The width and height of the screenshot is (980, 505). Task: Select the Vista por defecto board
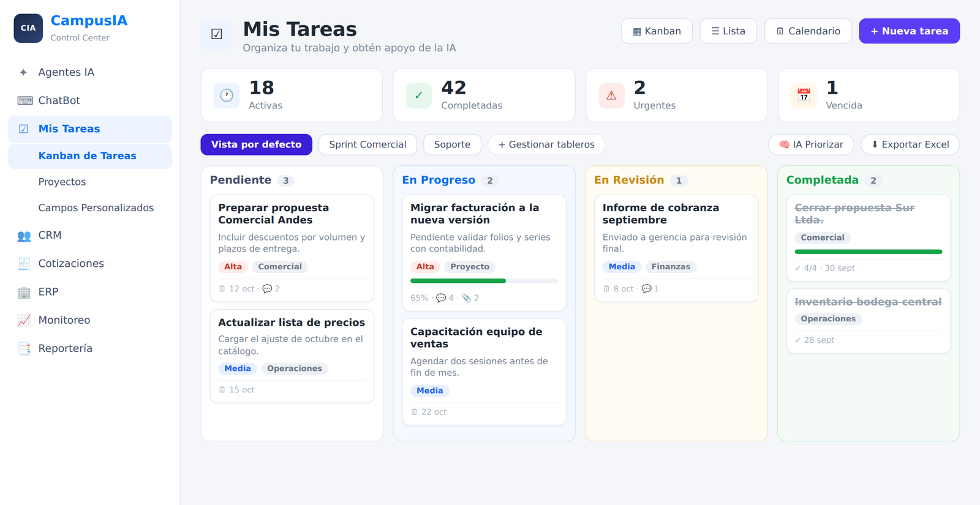pyautogui.click(x=257, y=144)
